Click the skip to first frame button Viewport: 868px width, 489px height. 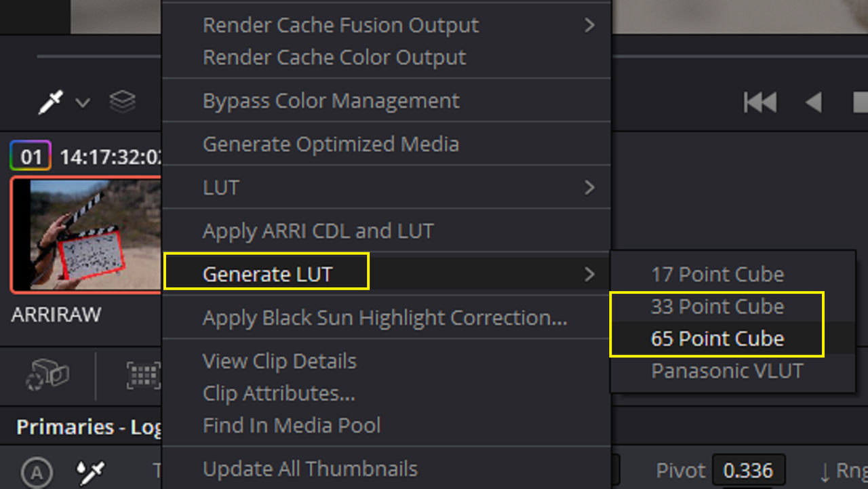[759, 102]
